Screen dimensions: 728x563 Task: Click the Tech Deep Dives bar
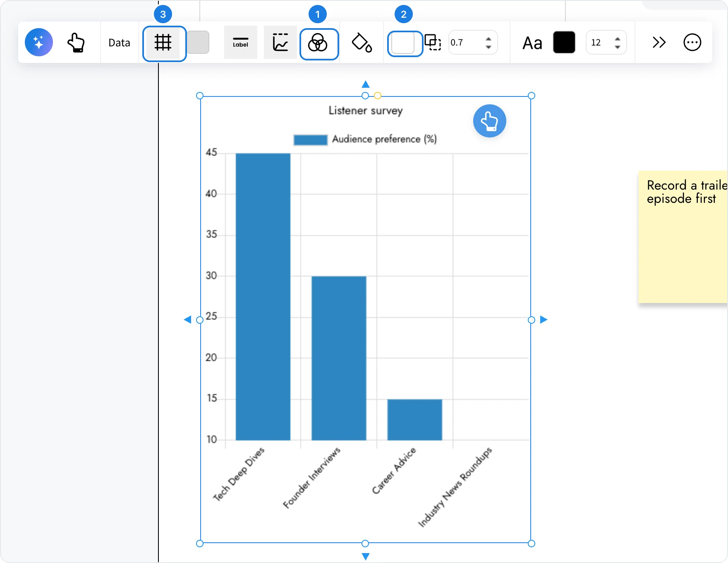tap(263, 296)
